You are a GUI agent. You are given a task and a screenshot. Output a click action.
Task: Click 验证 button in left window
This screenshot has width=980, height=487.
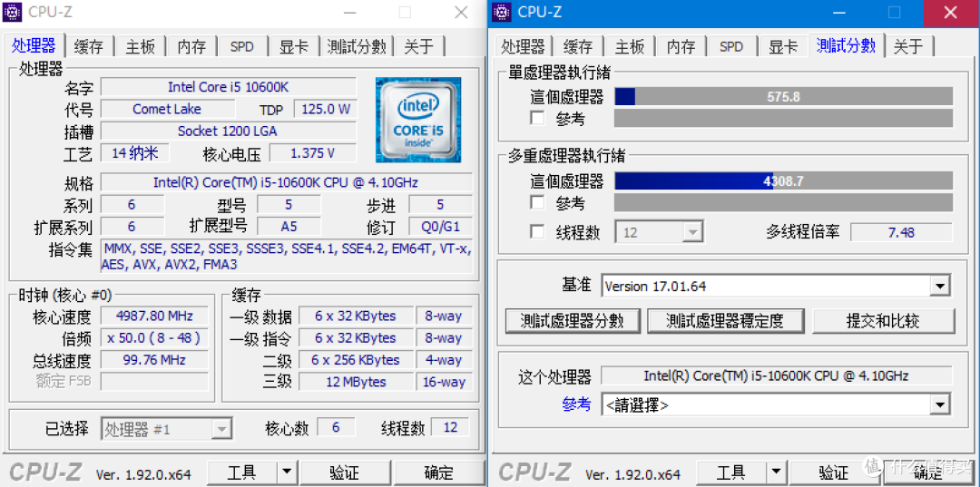pyautogui.click(x=345, y=472)
